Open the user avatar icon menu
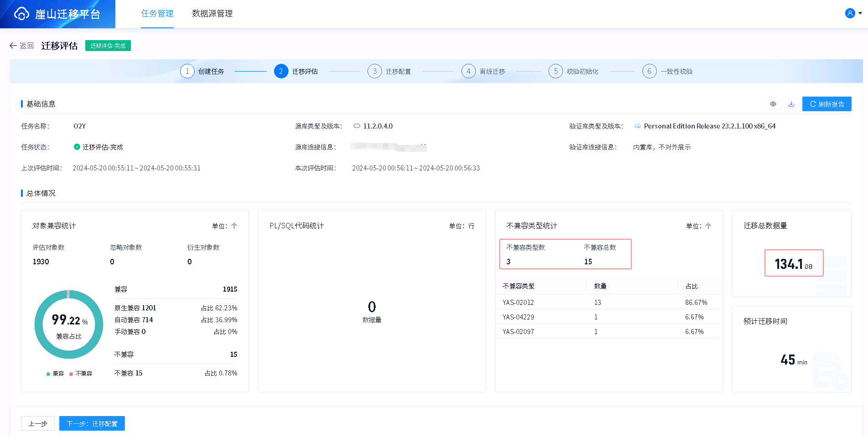The width and height of the screenshot is (868, 437). tap(850, 13)
